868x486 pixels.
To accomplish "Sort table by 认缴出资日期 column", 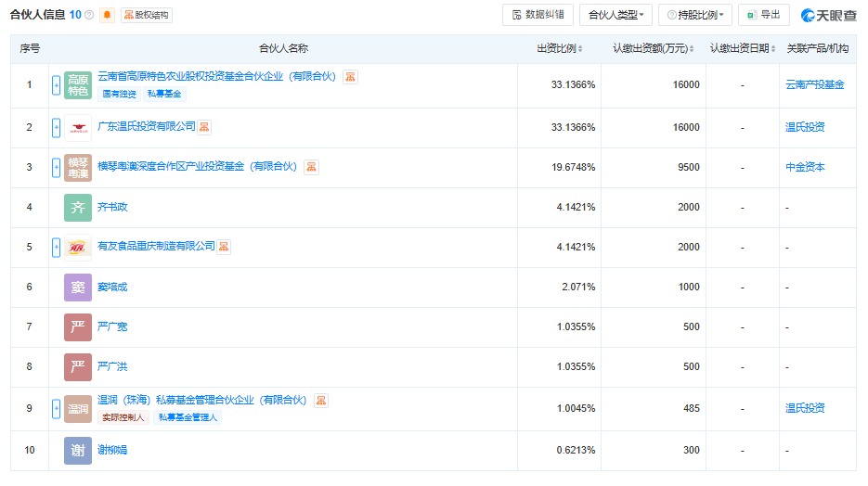I will [x=742, y=48].
